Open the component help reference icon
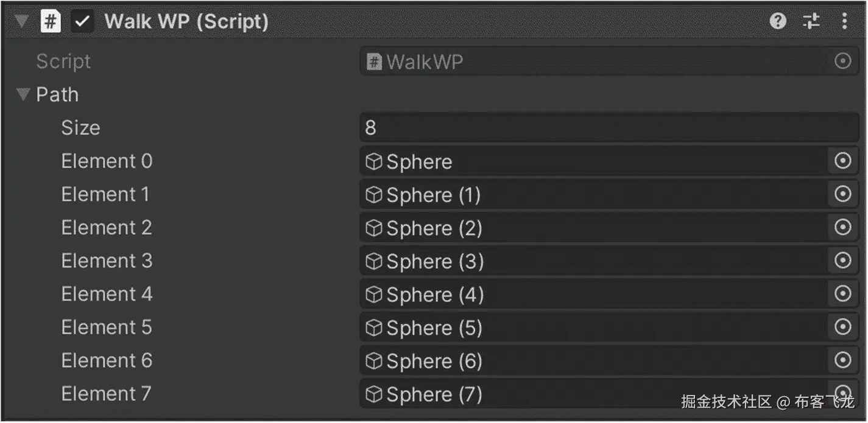868x423 pixels. point(778,22)
